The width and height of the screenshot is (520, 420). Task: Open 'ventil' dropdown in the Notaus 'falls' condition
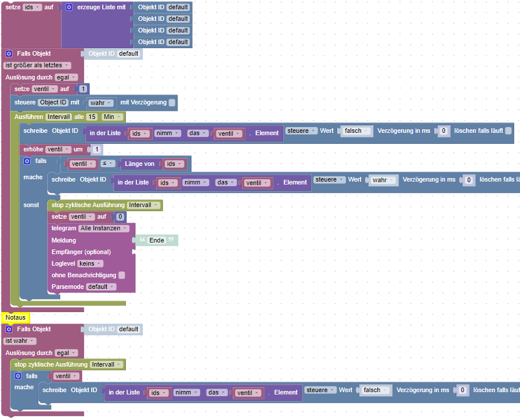(x=67, y=376)
